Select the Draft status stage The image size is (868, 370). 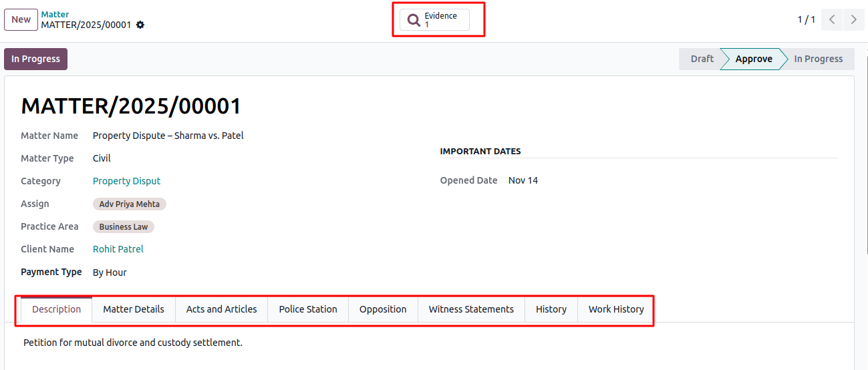pyautogui.click(x=702, y=59)
